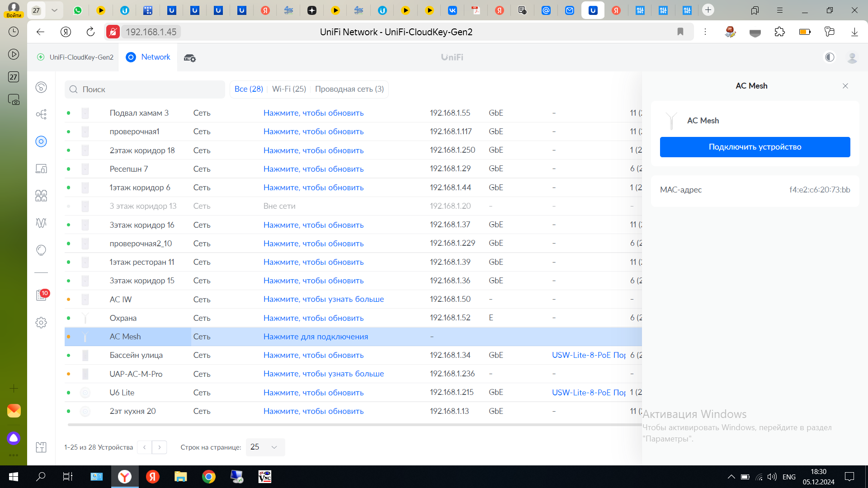Screen dimensions: 868x488
Task: Open Windows Start menu
Action: coord(14,477)
